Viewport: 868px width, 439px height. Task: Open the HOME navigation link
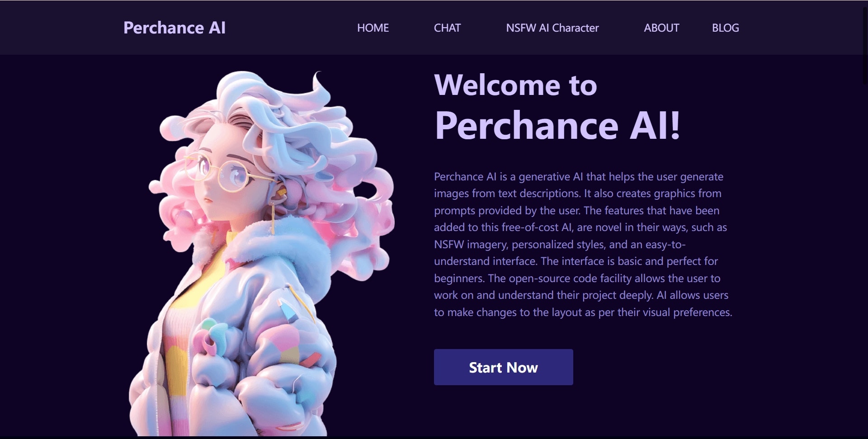(373, 28)
